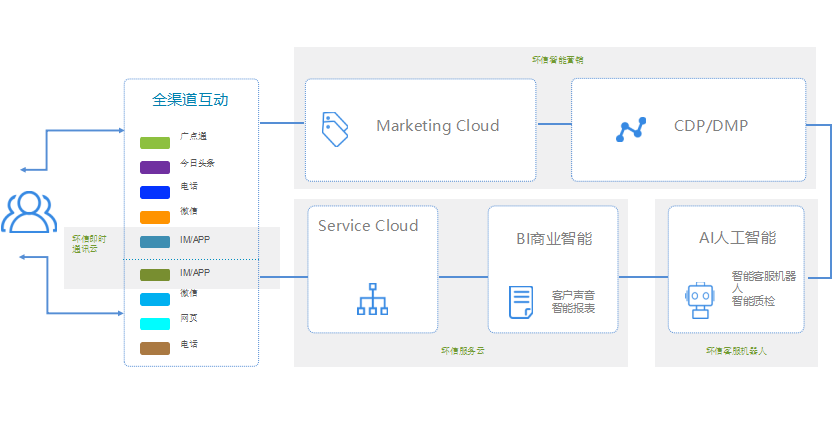Click the Service Cloud title
838x444 pixels.
[x=368, y=226]
